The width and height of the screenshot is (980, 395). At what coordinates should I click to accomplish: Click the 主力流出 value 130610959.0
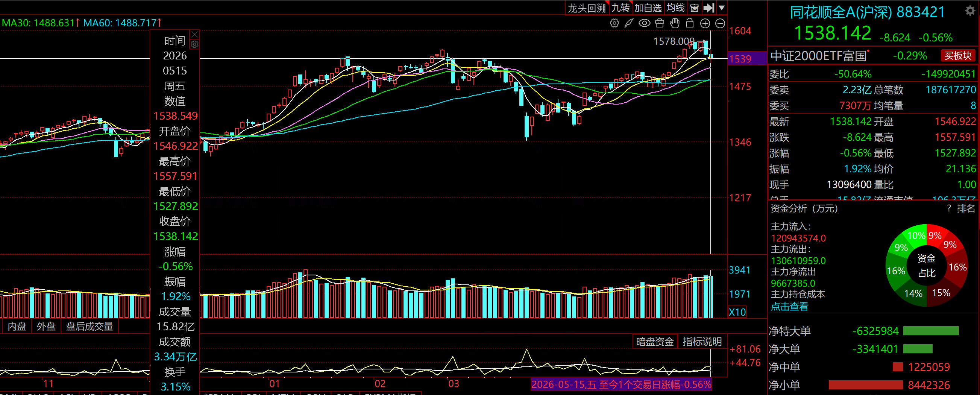[798, 261]
